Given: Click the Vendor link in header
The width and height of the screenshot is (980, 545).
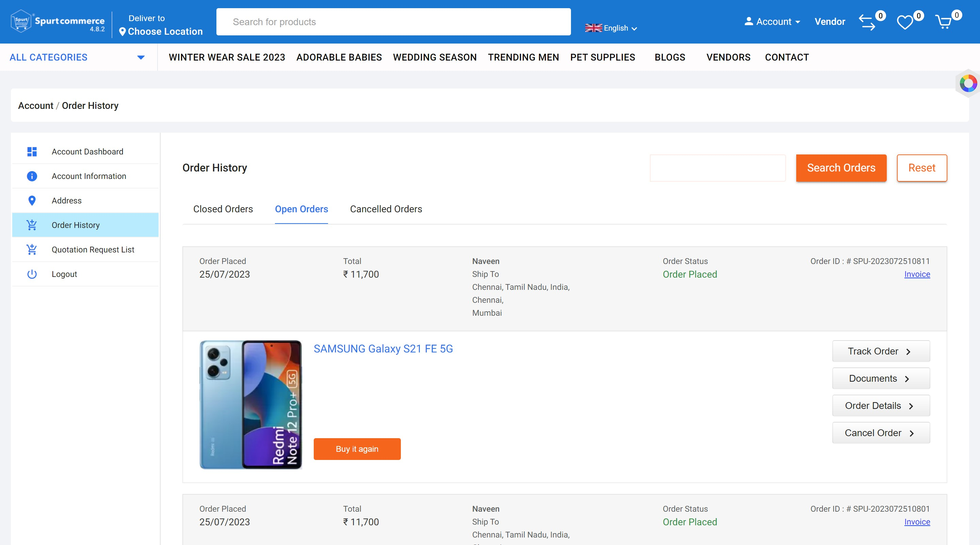Looking at the screenshot, I should tap(830, 22).
